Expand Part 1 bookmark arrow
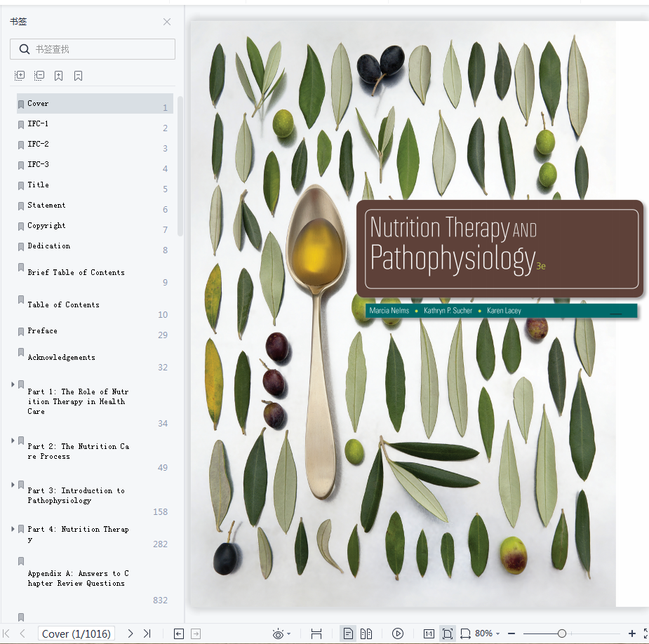Image resolution: width=649 pixels, height=644 pixels. tap(13, 384)
